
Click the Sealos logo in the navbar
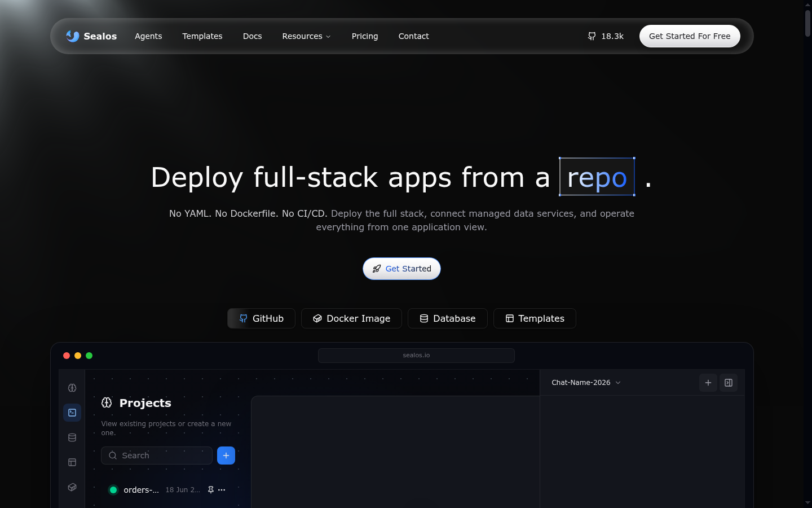91,36
